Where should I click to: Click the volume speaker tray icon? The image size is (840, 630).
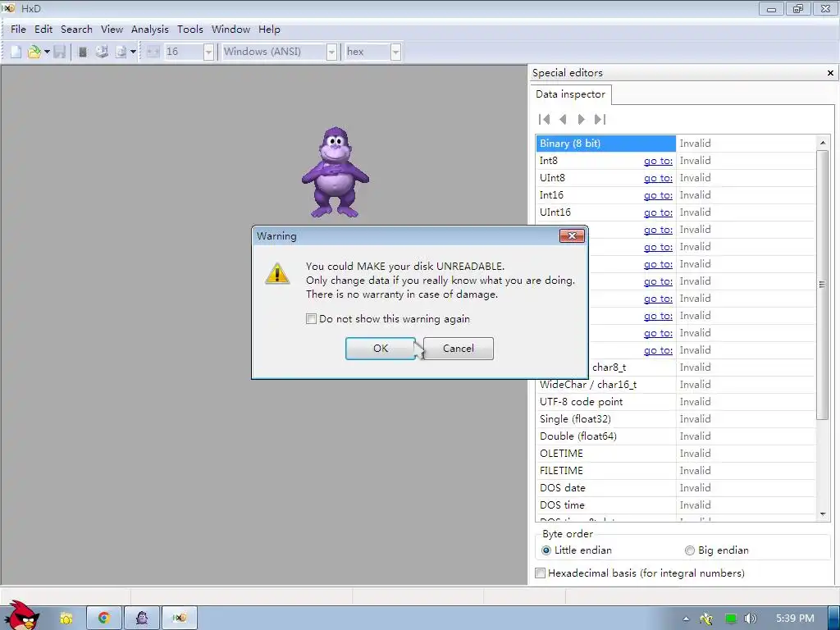point(750,619)
